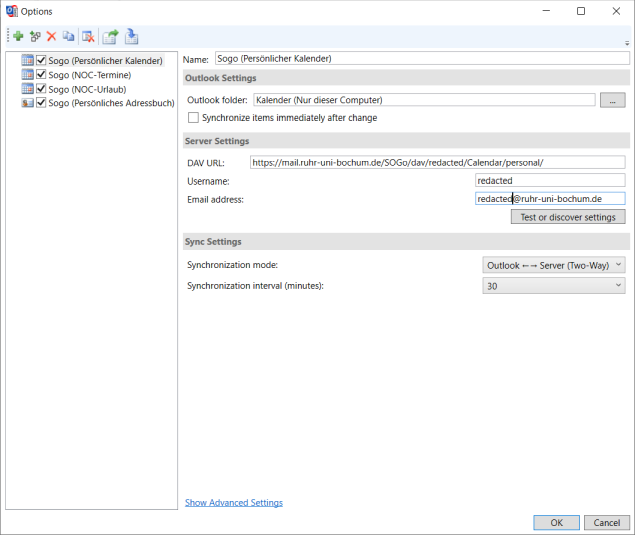The width and height of the screenshot is (635, 535).
Task: Cancel the Options dialog
Action: click(607, 522)
